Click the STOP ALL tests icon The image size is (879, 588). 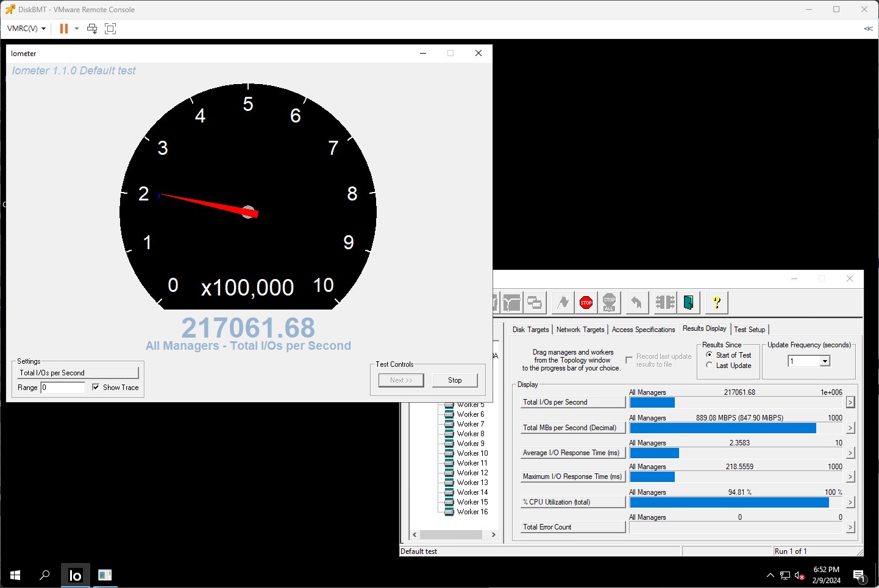coord(610,302)
